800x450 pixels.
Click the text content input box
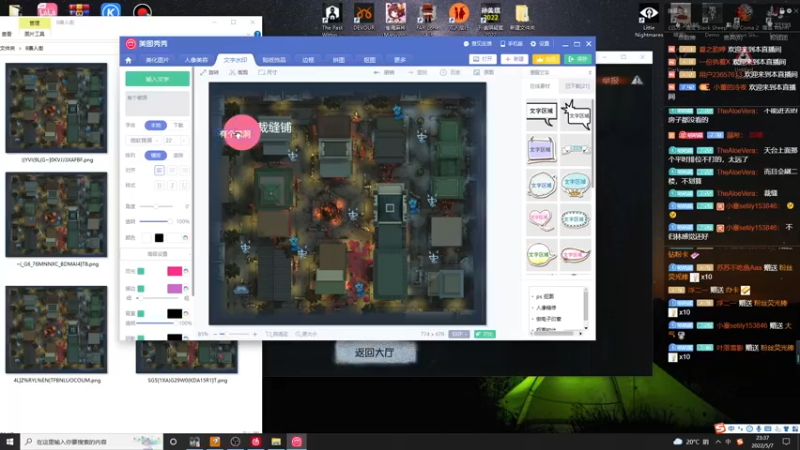point(157,104)
